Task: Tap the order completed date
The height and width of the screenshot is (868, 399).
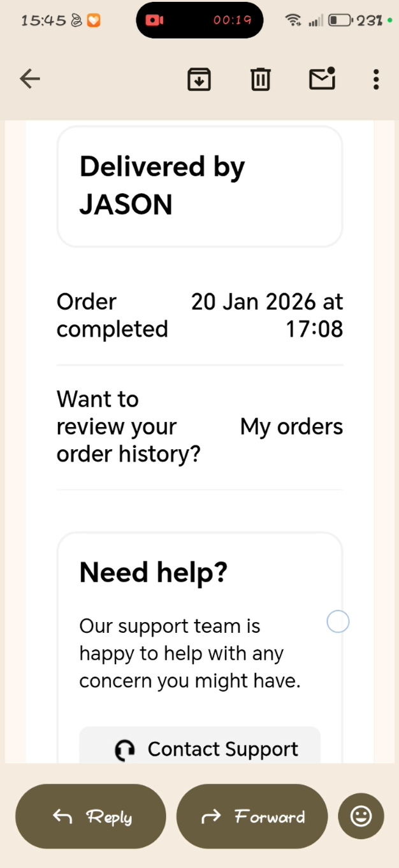Action: tap(267, 315)
